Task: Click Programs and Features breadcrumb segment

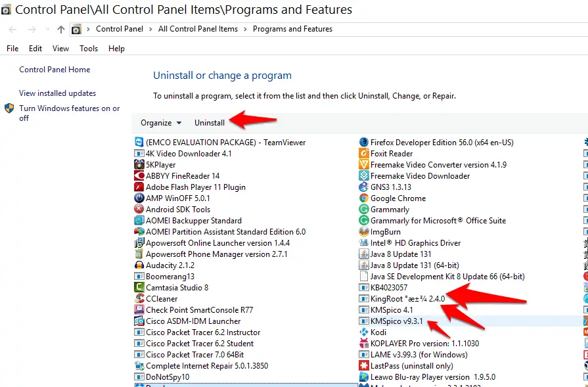Action: coord(292,29)
